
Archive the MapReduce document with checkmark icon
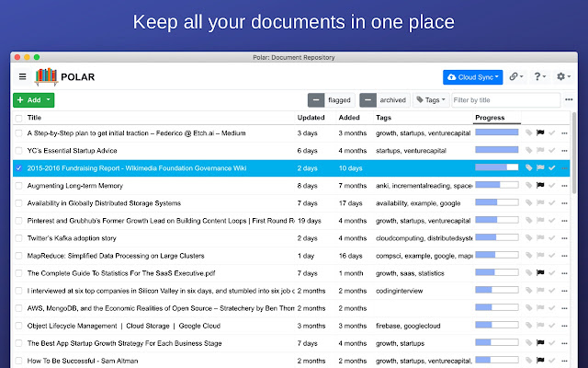pyautogui.click(x=552, y=256)
